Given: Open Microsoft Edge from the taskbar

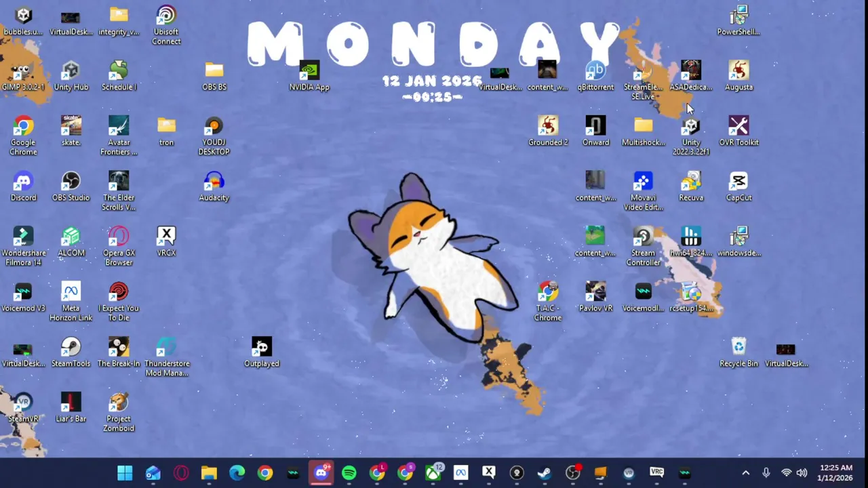Looking at the screenshot, I should pos(237,472).
